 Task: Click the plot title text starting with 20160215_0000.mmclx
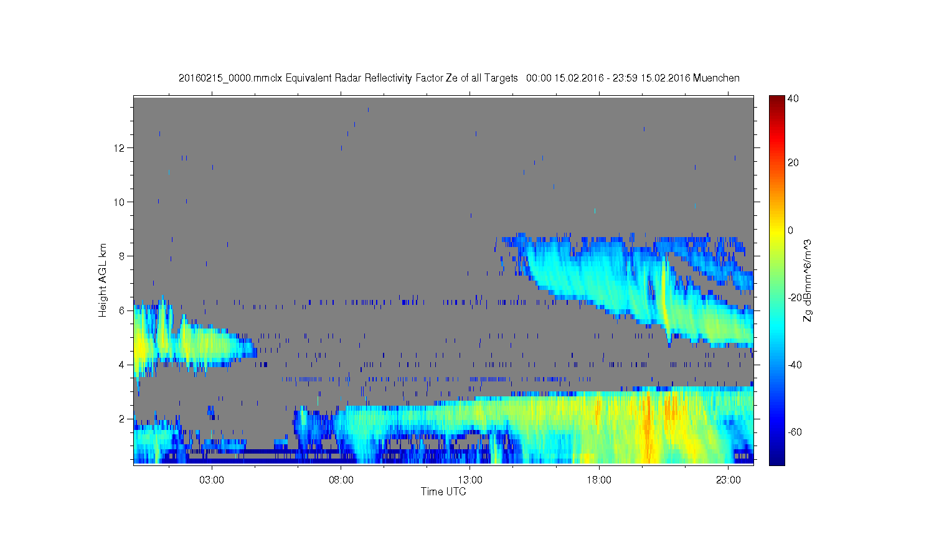[x=459, y=78]
